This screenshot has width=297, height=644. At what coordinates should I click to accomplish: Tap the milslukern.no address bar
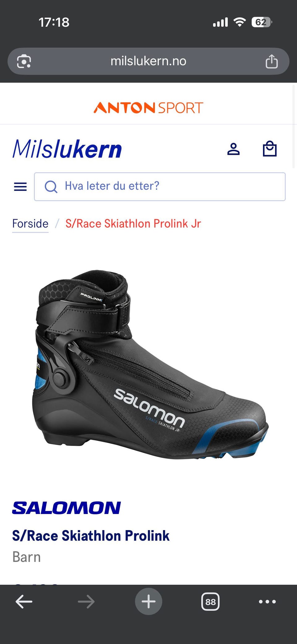[x=148, y=61]
